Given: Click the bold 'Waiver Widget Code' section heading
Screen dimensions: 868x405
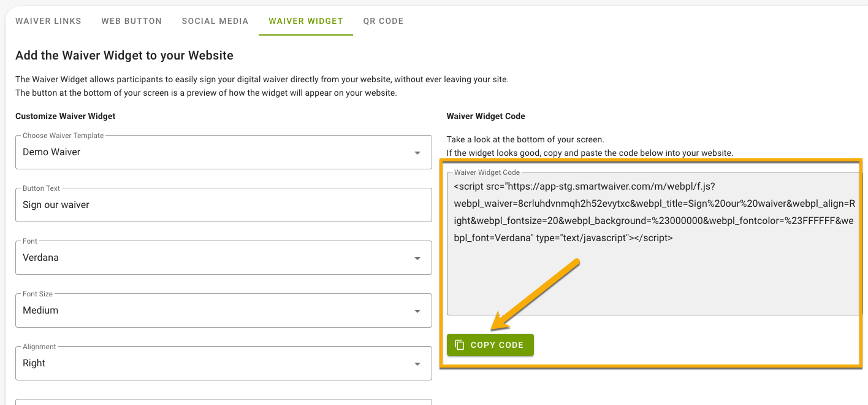Looking at the screenshot, I should (486, 116).
